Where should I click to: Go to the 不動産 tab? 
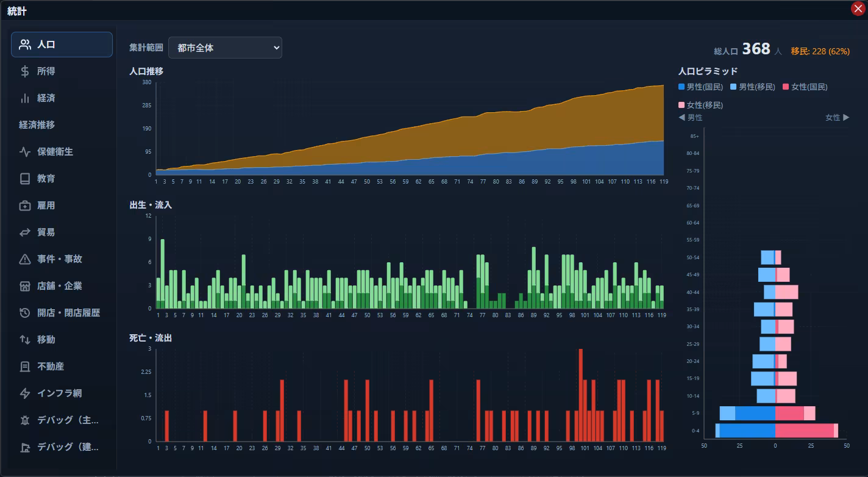click(x=62, y=367)
